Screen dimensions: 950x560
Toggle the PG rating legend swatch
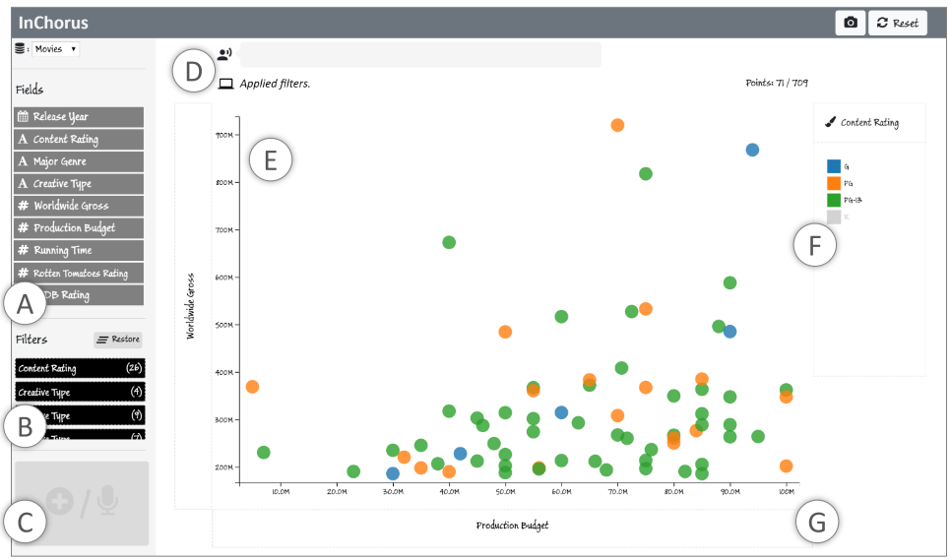(x=834, y=183)
